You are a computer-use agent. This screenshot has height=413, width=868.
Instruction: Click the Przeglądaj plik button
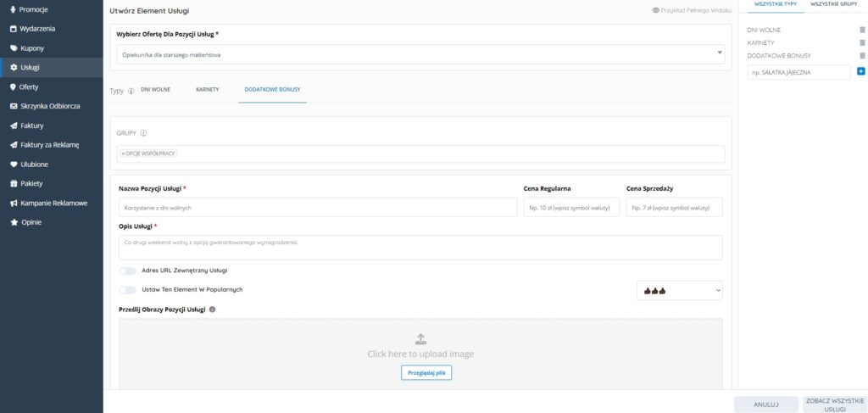point(426,373)
